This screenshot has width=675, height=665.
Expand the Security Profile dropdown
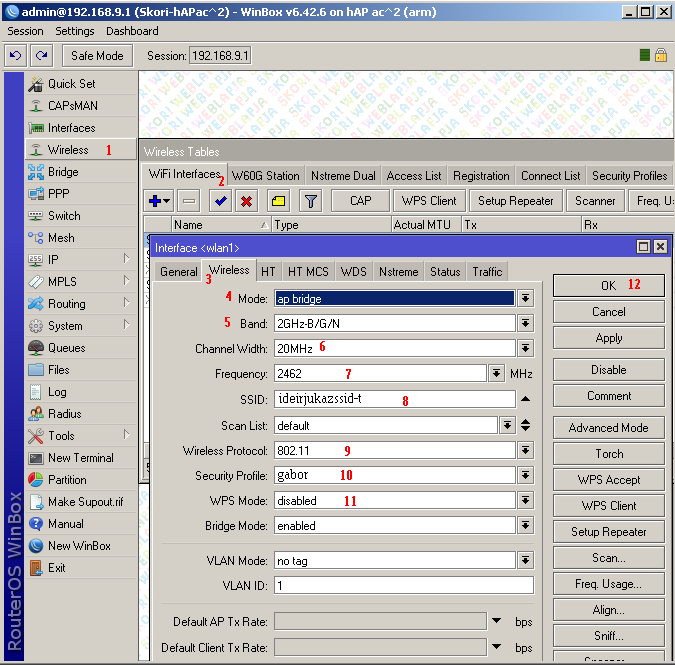(525, 475)
